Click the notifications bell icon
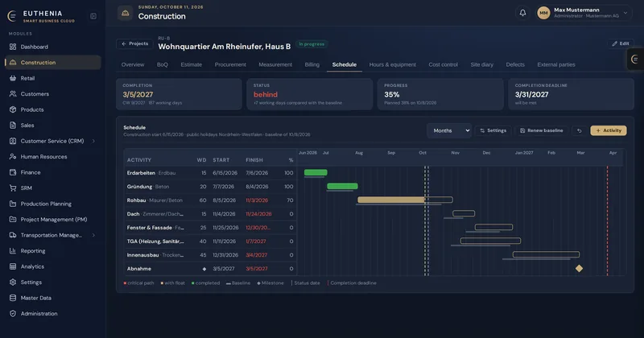The image size is (644, 338). pos(522,13)
